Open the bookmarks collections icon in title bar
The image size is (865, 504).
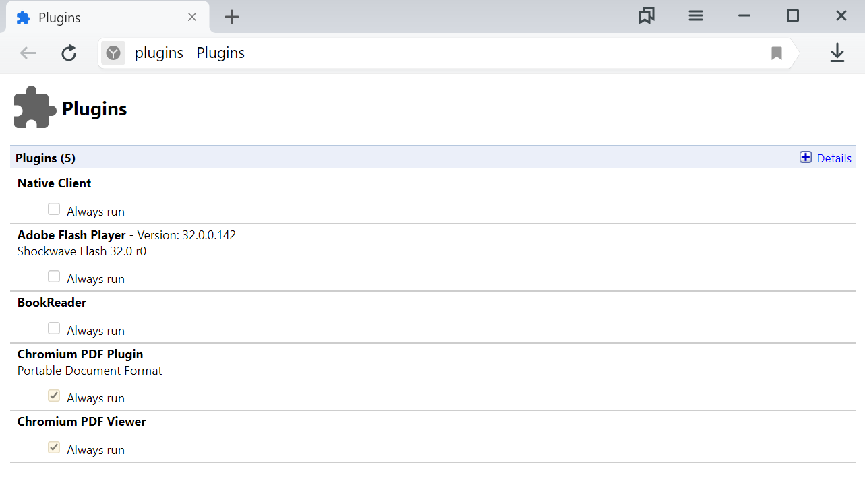647,16
